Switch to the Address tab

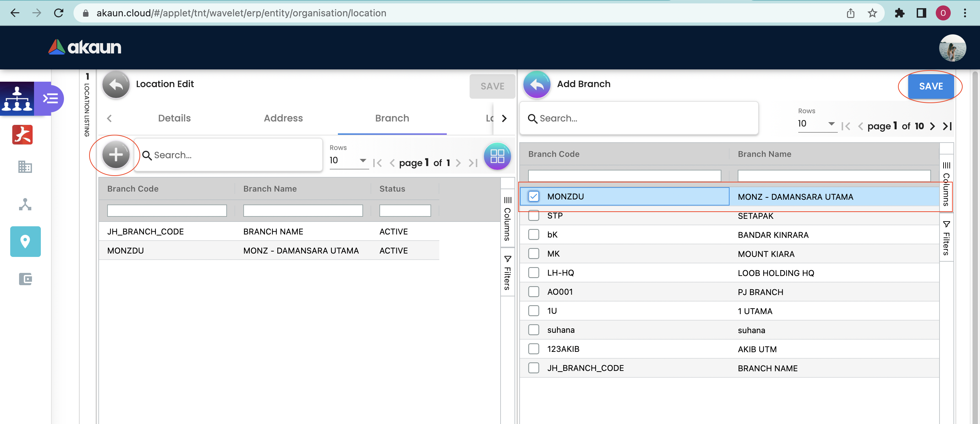coord(283,118)
